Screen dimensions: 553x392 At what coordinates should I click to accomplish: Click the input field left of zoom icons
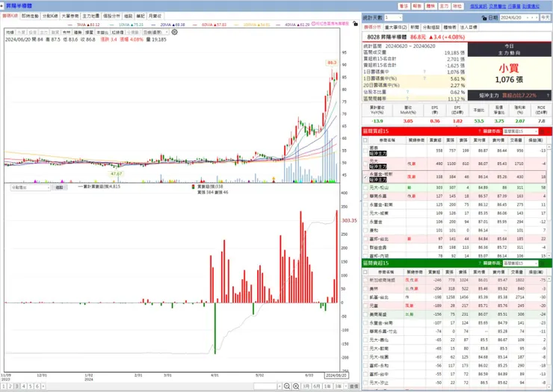[265, 386]
